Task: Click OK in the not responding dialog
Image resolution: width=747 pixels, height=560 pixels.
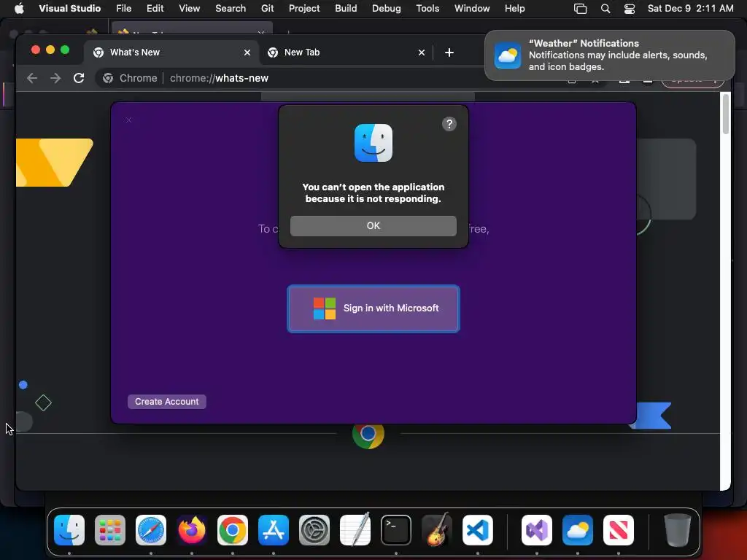Action: tap(373, 226)
